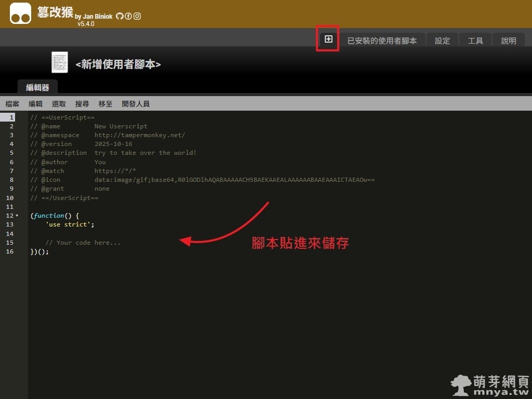Open the author's GitHub icon link
Image resolution: width=532 pixels, height=399 pixels.
119,16
